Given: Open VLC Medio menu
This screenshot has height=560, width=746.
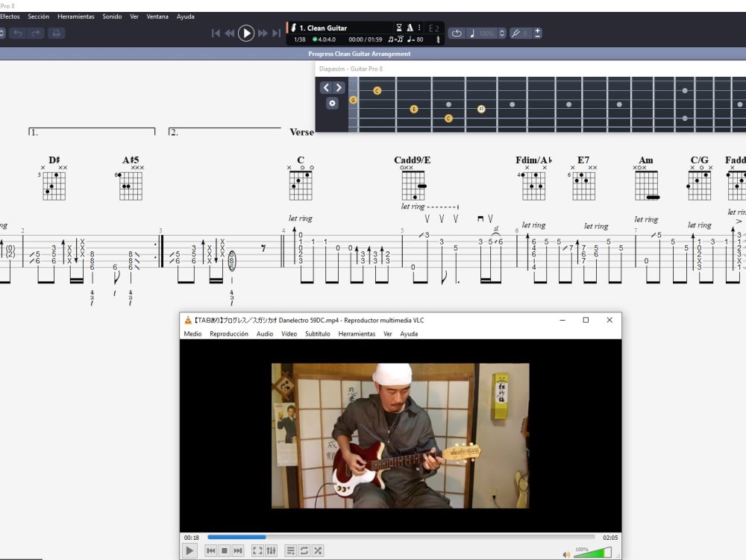Looking at the screenshot, I should click(192, 334).
